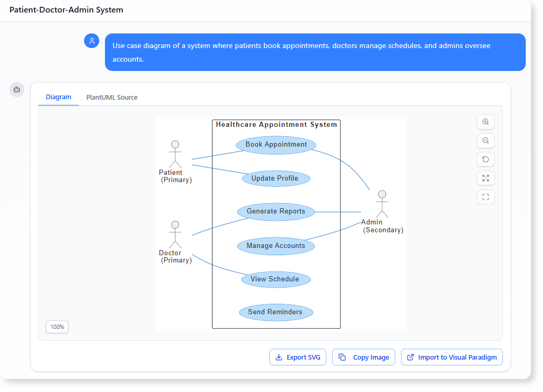
Task: Click the 100% zoom level indicator
Action: tap(57, 326)
